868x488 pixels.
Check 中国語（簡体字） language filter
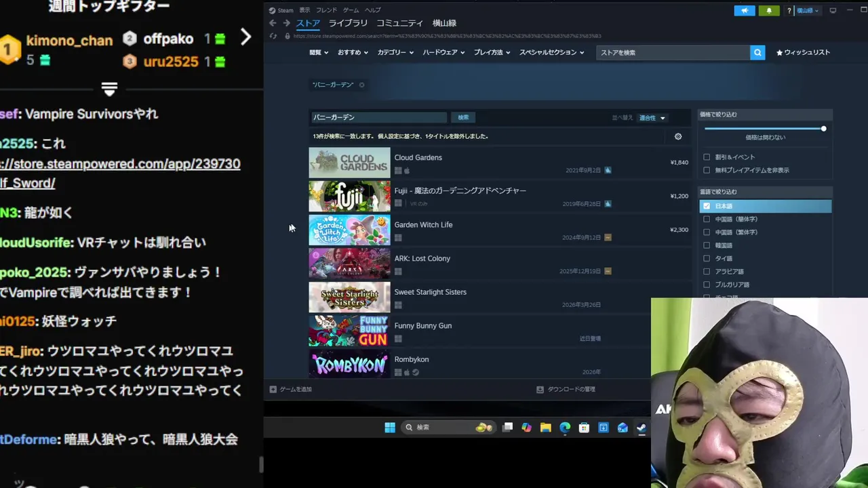coord(707,219)
